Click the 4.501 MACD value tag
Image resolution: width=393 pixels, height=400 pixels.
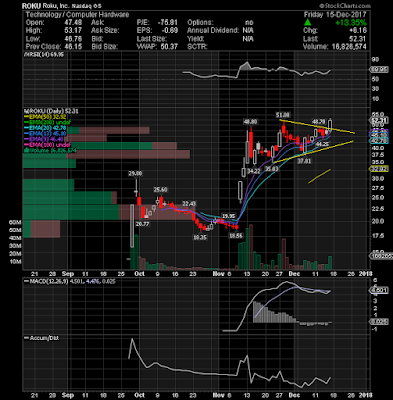click(x=380, y=290)
